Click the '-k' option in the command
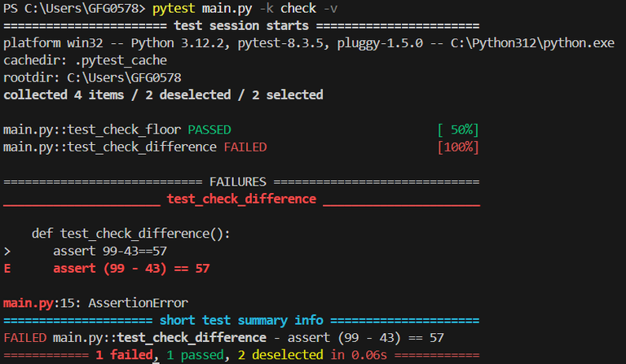Screen dimensions: 626x364 (267, 8)
